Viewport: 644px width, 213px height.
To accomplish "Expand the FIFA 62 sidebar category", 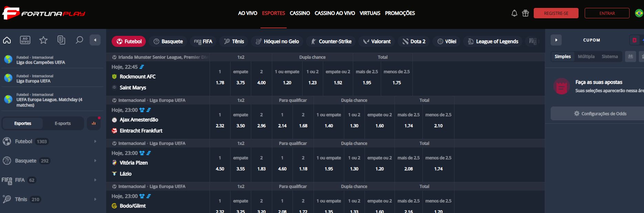I will click(x=52, y=180).
